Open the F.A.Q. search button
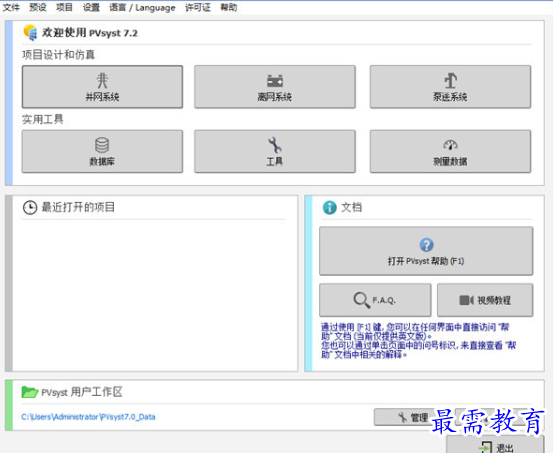The height and width of the screenshot is (453, 553). point(375,300)
